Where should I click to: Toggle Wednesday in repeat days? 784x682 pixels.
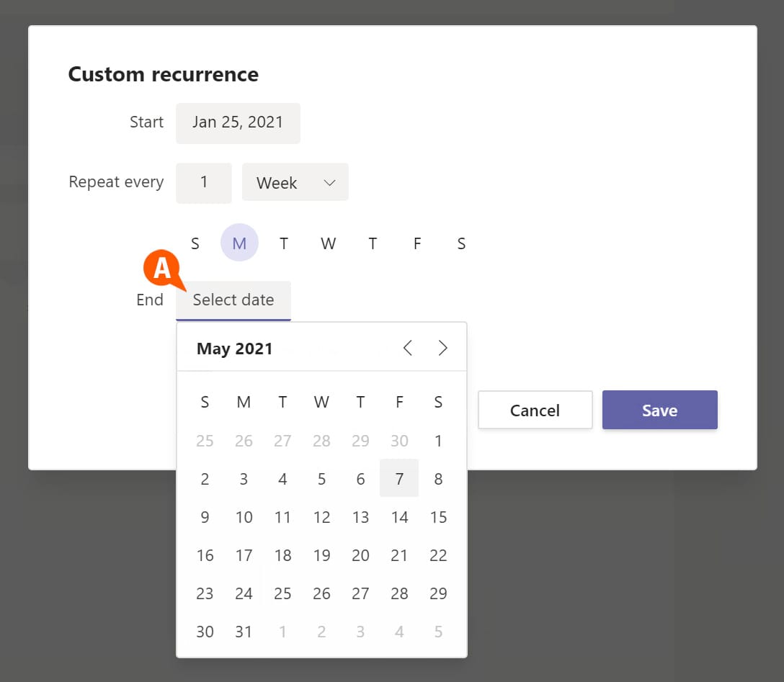click(328, 243)
